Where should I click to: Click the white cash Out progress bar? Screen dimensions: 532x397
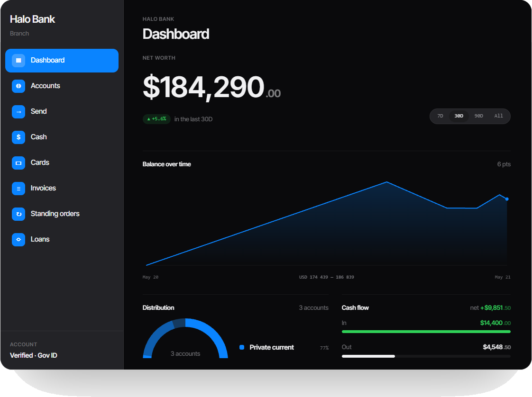point(368,356)
